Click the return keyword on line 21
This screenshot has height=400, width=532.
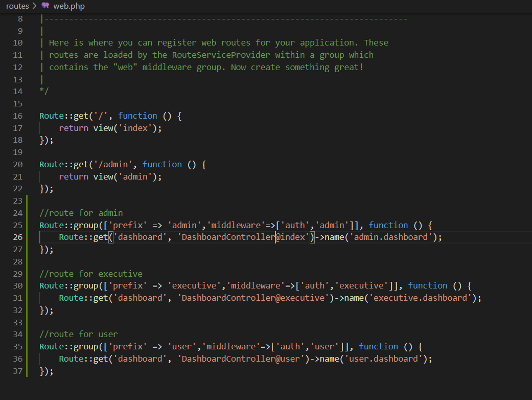74,176
